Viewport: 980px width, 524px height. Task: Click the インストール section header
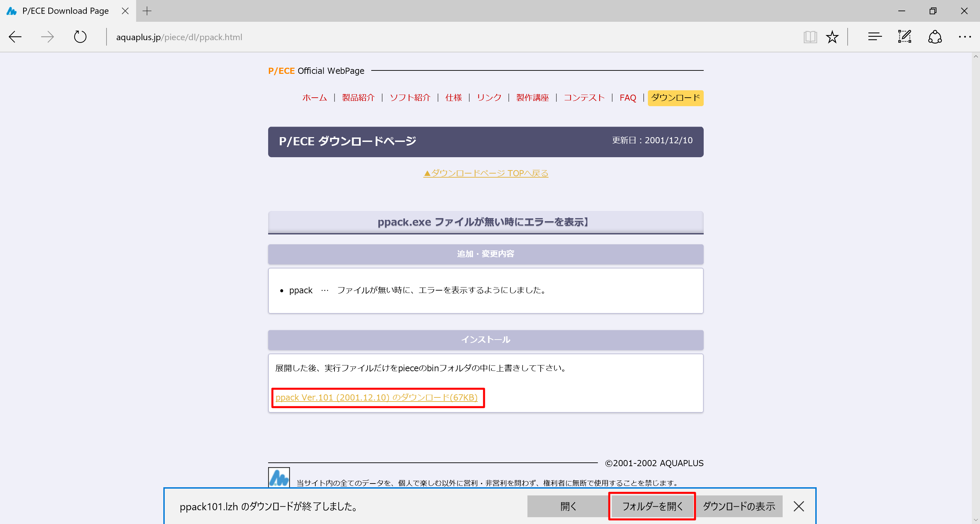486,340
